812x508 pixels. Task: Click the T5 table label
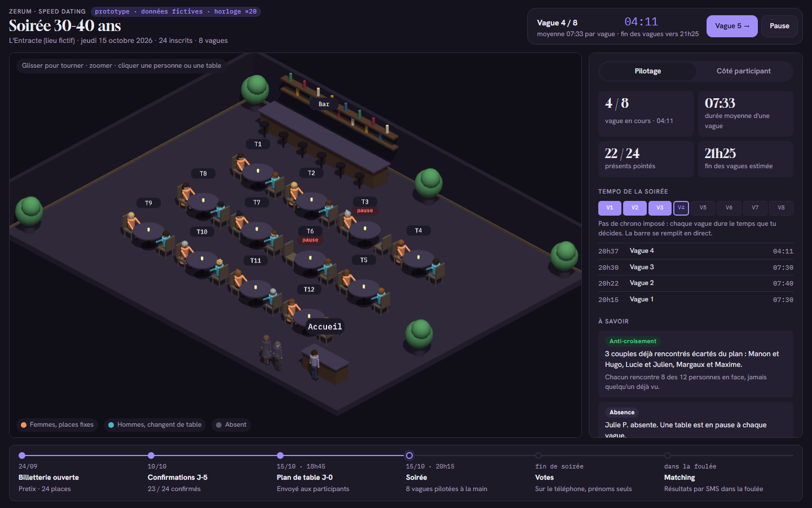364,260
